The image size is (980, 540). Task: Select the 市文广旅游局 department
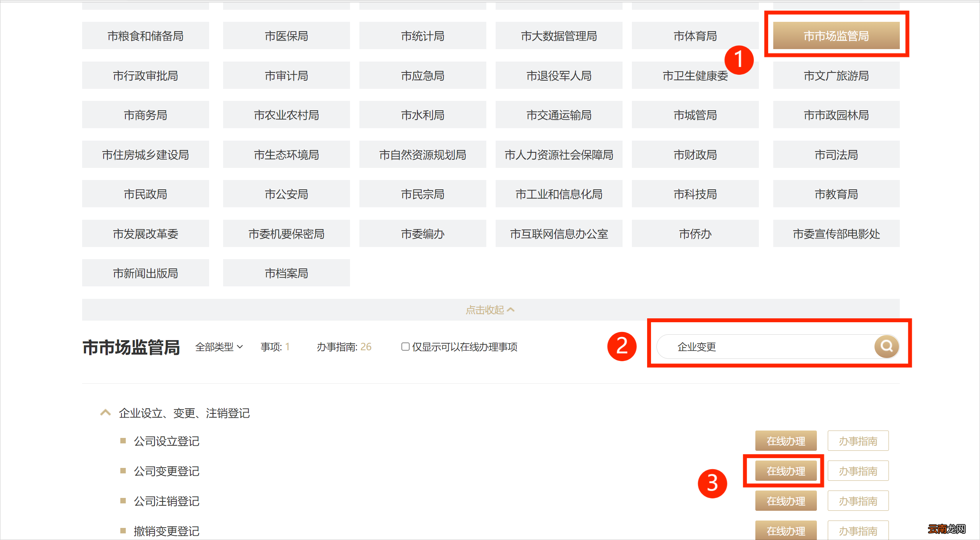pyautogui.click(x=836, y=75)
